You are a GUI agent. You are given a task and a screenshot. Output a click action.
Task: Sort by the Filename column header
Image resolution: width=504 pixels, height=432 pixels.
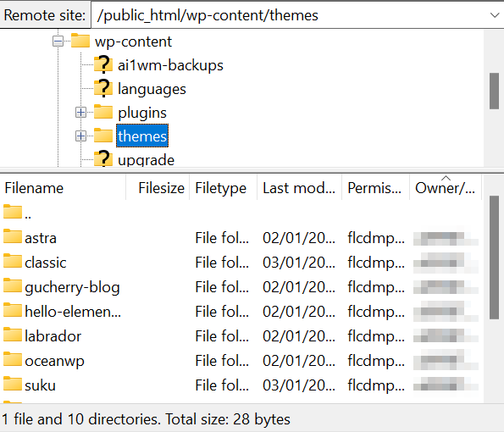(x=63, y=188)
